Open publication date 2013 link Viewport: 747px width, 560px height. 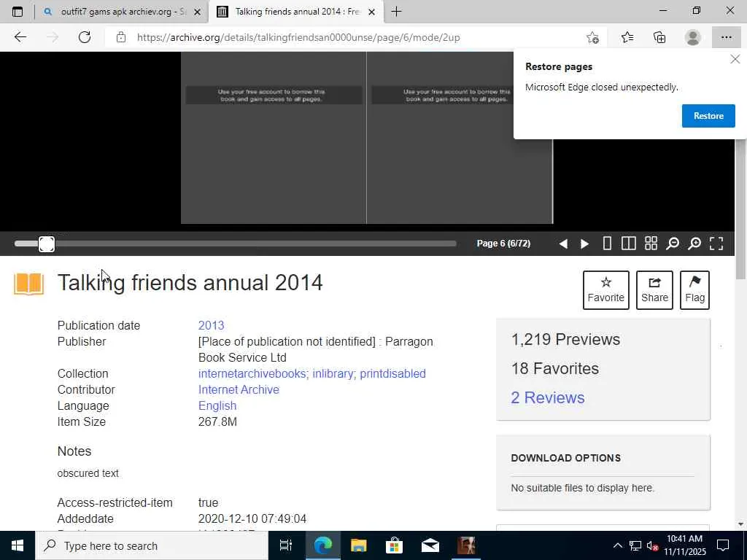click(211, 325)
